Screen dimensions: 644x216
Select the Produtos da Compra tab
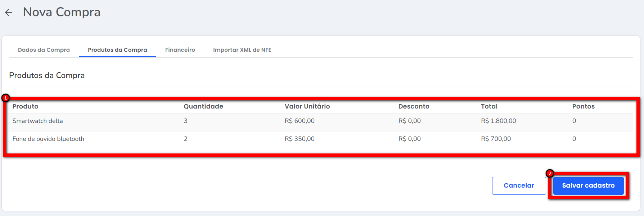click(x=117, y=50)
